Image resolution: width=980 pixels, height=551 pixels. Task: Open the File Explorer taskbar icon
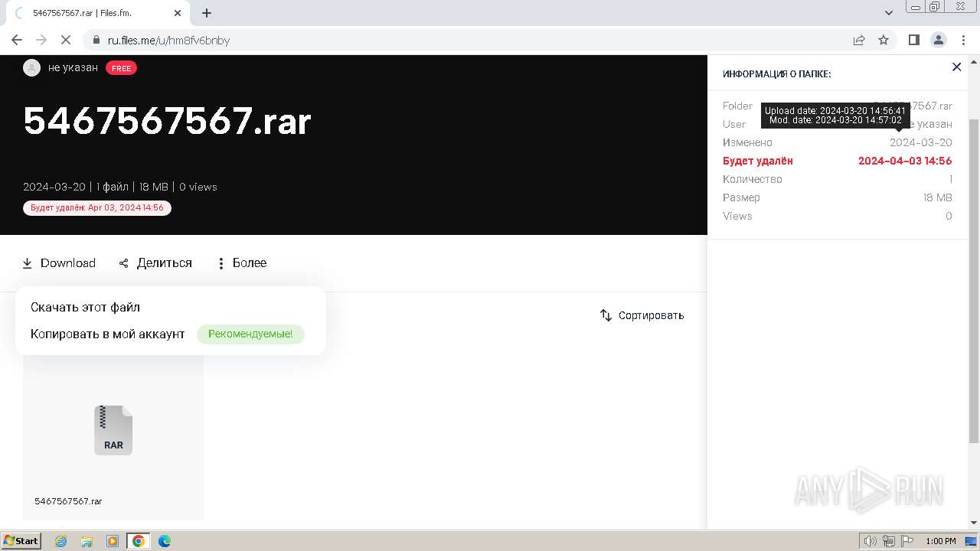tap(87, 541)
